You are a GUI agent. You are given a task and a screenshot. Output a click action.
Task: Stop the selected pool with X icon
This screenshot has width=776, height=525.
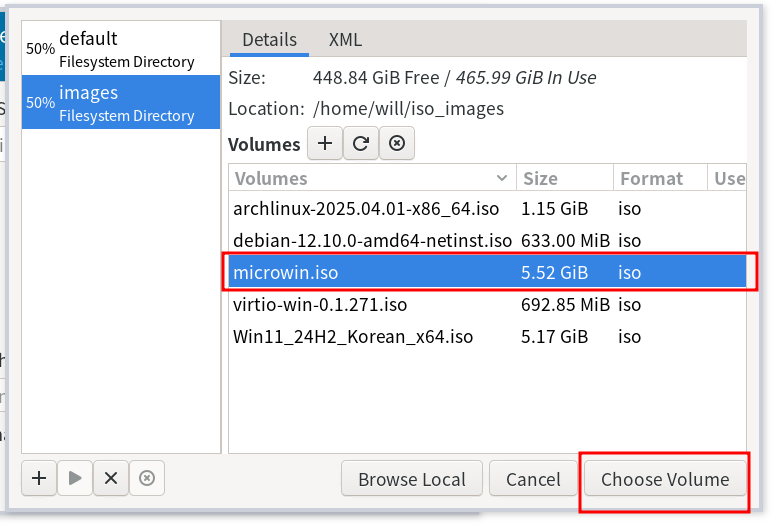111,479
